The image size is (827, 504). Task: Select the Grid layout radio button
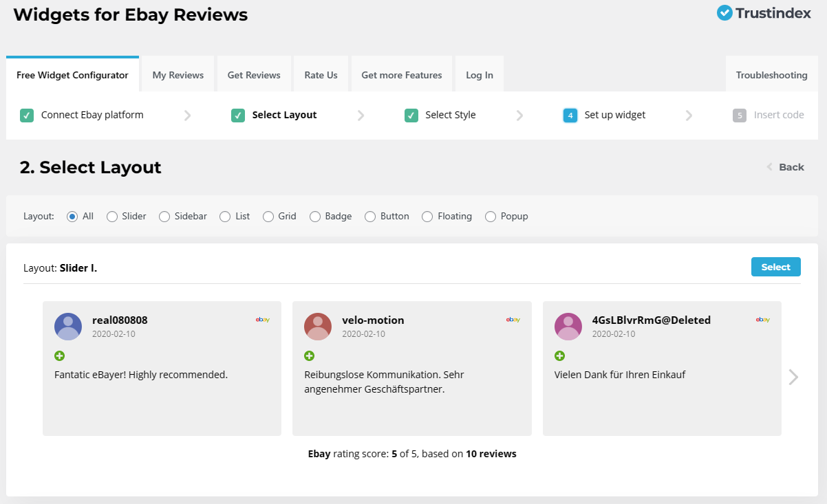pyautogui.click(x=268, y=216)
